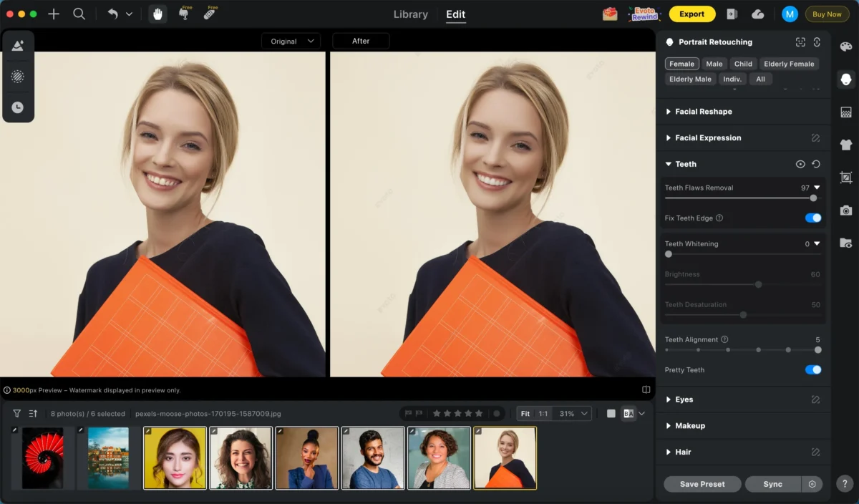Image resolution: width=859 pixels, height=504 pixels.
Task: Click the Teeth Flaws Removal slider handle
Action: click(813, 198)
